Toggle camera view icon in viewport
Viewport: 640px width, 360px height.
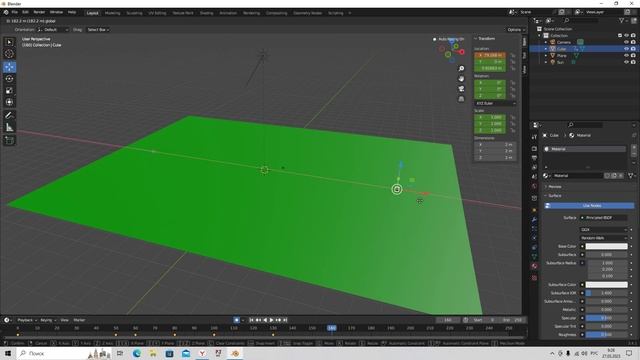(461, 89)
